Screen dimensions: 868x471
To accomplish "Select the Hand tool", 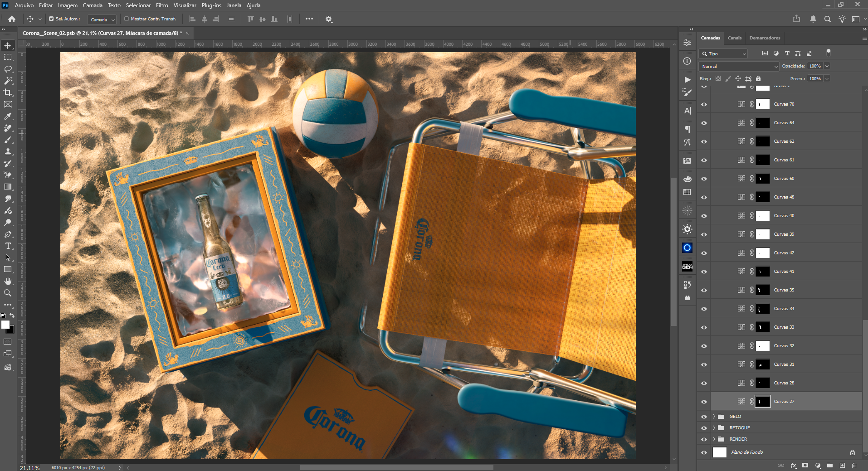I will point(8,282).
